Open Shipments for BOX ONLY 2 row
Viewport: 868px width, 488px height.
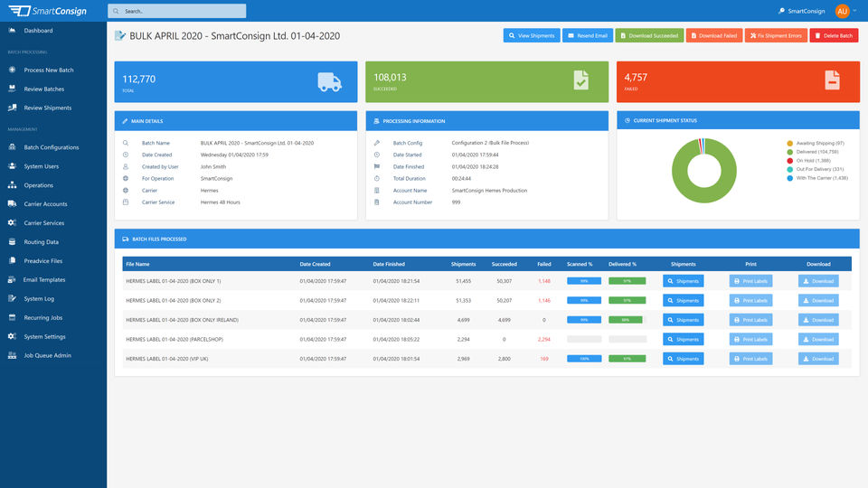[684, 300]
